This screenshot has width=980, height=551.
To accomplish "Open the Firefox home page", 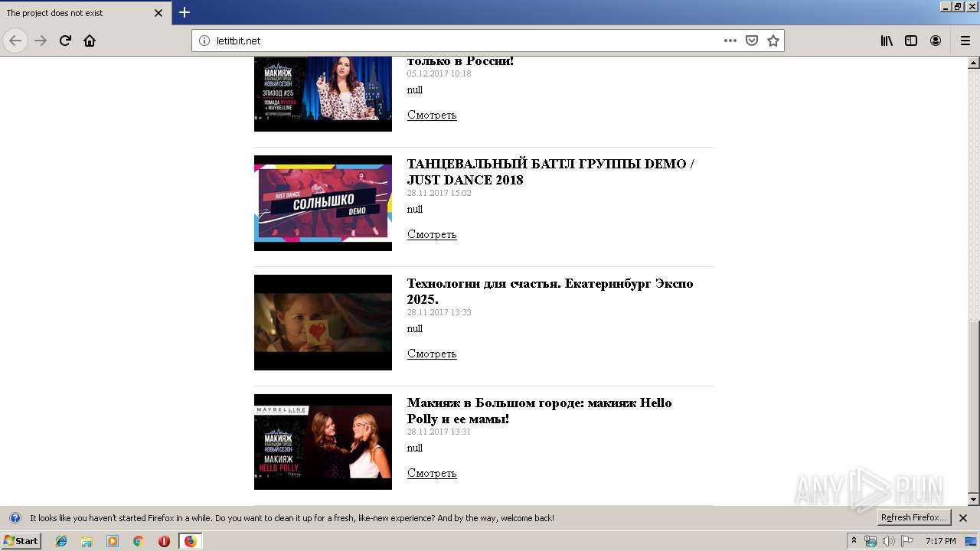I will [90, 41].
